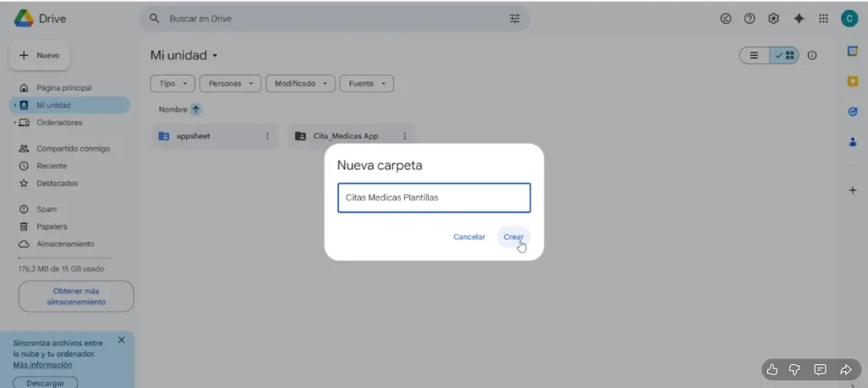
Task: Open the account avatar C
Action: (849, 19)
